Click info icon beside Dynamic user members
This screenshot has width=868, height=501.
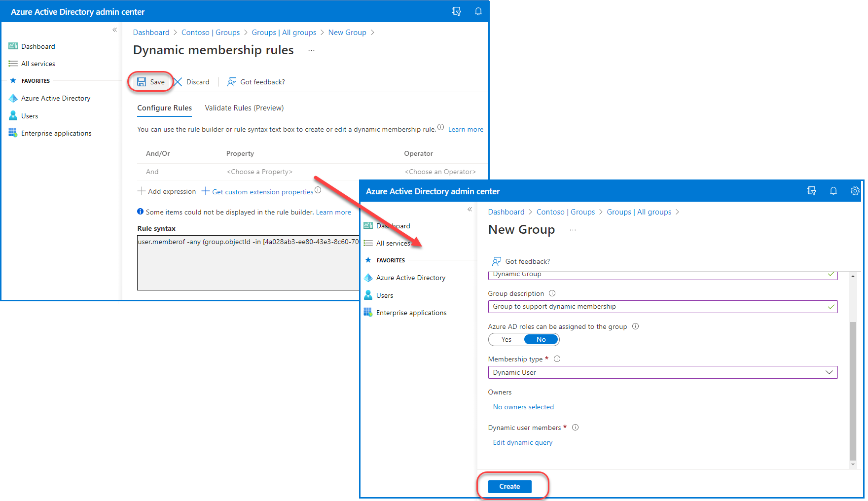(x=575, y=428)
